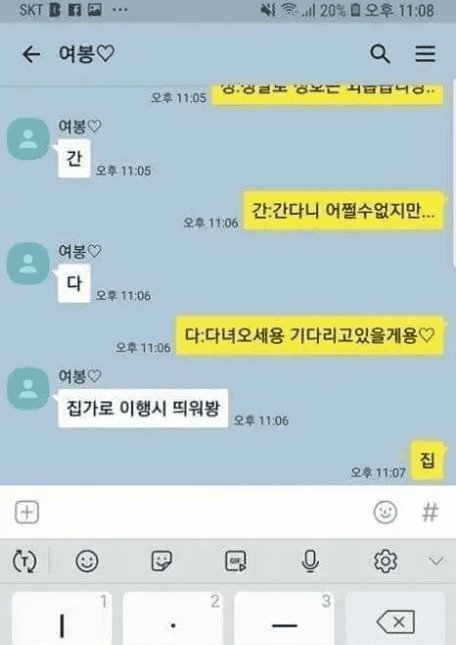Tap the dot key labeled 2
456x645 pixels.
[x=173, y=619]
